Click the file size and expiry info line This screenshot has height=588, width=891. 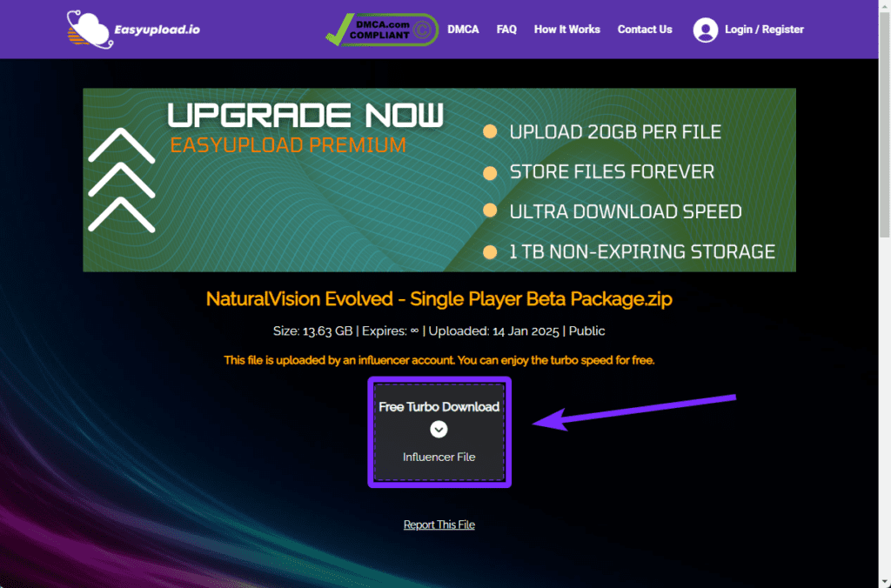(439, 331)
